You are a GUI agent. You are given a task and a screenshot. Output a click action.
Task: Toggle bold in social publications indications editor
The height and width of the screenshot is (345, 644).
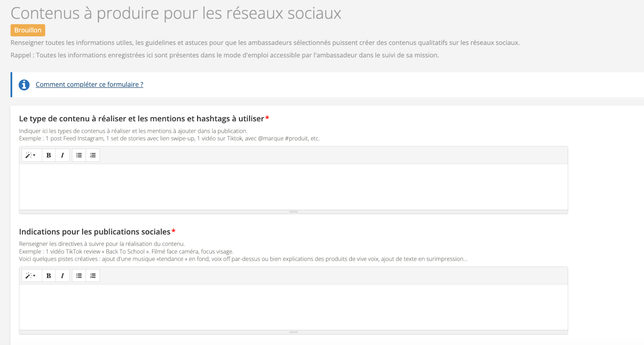coord(49,276)
